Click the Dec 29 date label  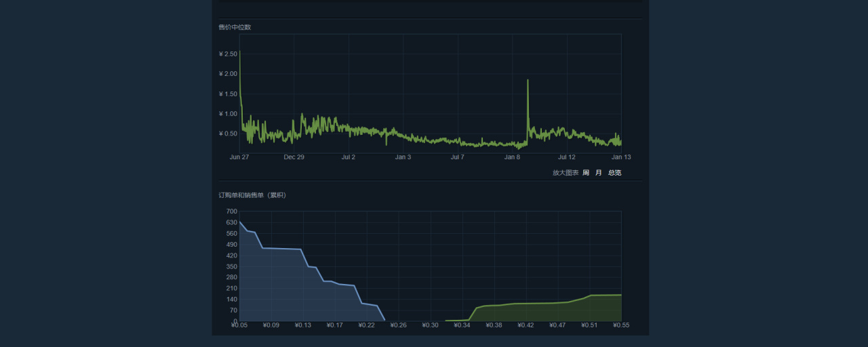point(294,157)
